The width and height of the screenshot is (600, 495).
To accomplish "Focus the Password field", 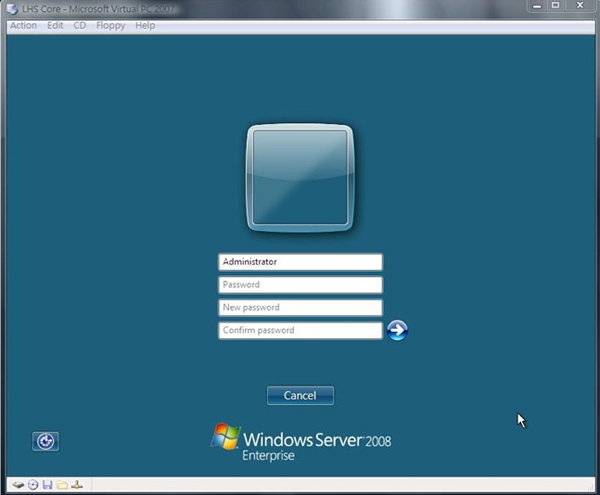I will 300,285.
